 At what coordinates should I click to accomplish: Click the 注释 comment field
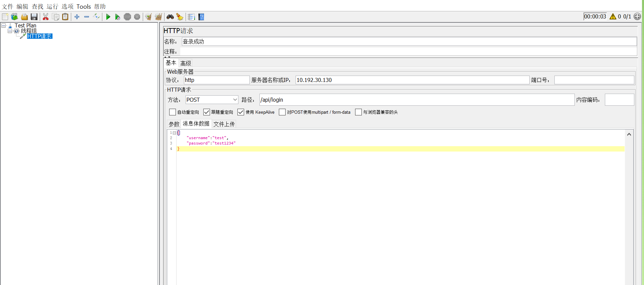click(408, 52)
